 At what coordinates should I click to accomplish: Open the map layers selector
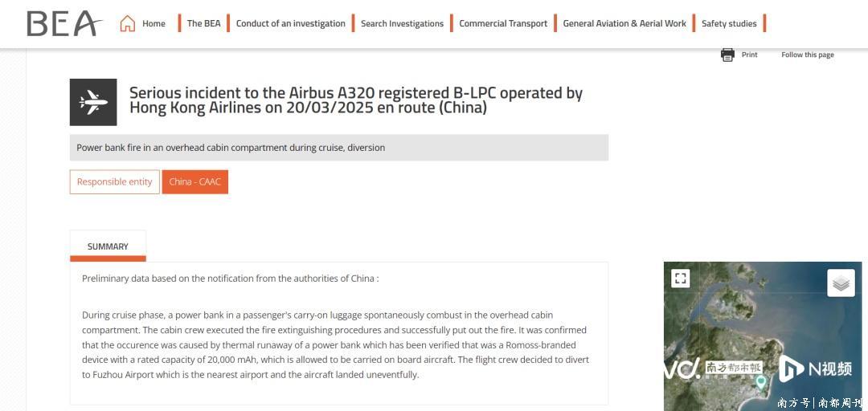841,283
